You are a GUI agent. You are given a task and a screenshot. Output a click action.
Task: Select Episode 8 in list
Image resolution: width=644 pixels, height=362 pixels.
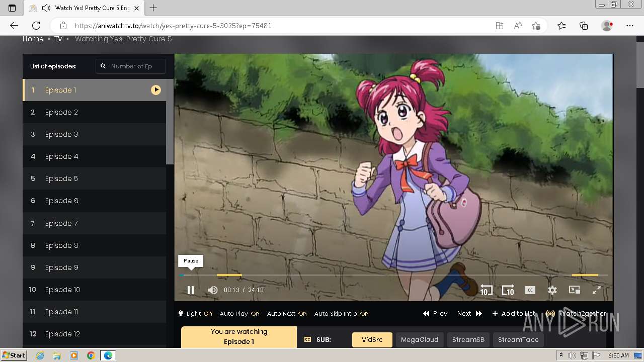(x=94, y=245)
